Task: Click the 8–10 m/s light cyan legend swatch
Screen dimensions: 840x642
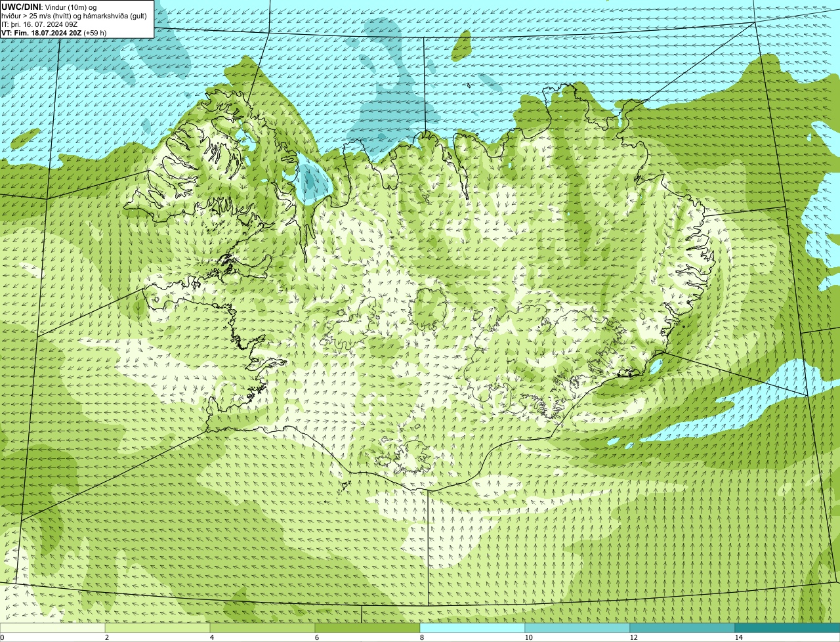Action: (x=472, y=628)
